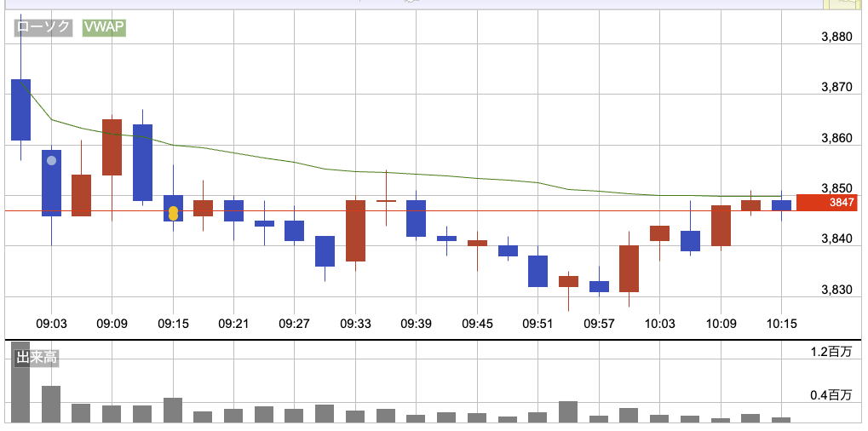Toggle the 出来高 volume legend label

[37, 358]
